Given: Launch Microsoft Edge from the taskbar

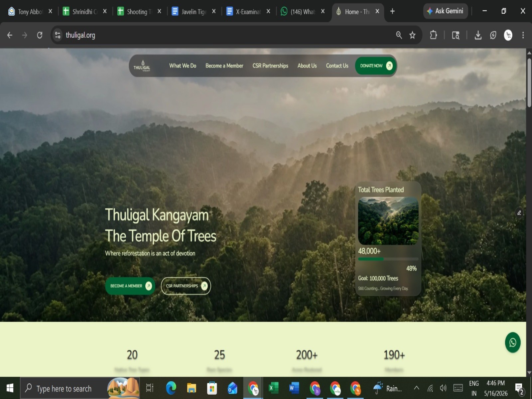Looking at the screenshot, I should (x=171, y=388).
